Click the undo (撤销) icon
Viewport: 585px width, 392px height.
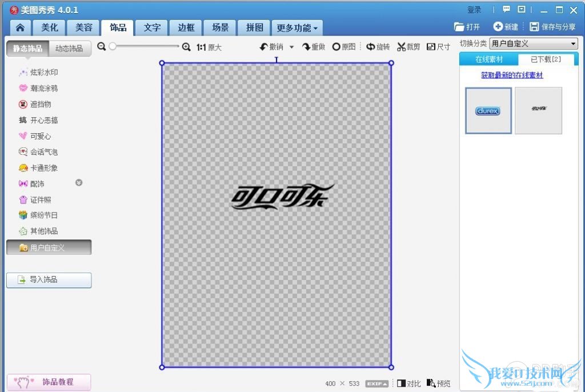[x=264, y=47]
